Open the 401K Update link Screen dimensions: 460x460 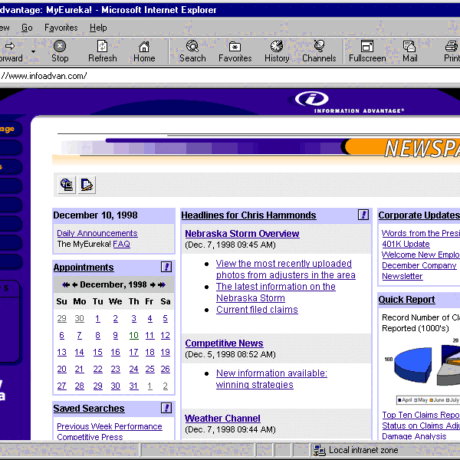pyautogui.click(x=406, y=244)
